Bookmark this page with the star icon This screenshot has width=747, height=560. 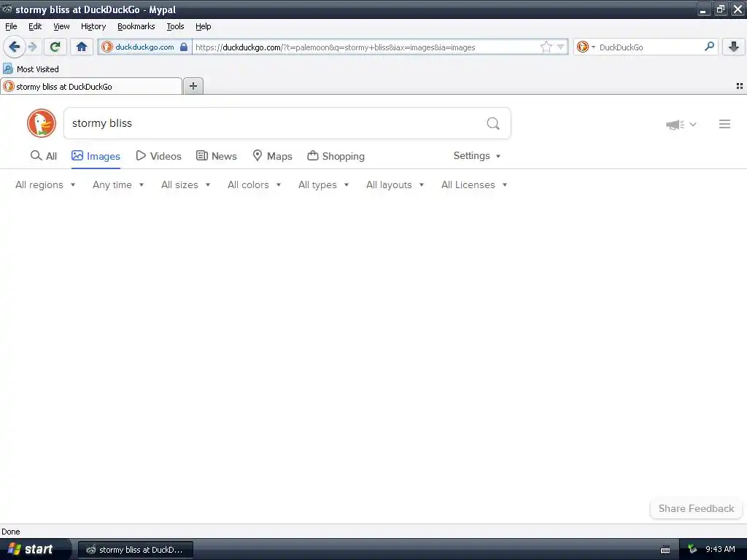tap(546, 47)
